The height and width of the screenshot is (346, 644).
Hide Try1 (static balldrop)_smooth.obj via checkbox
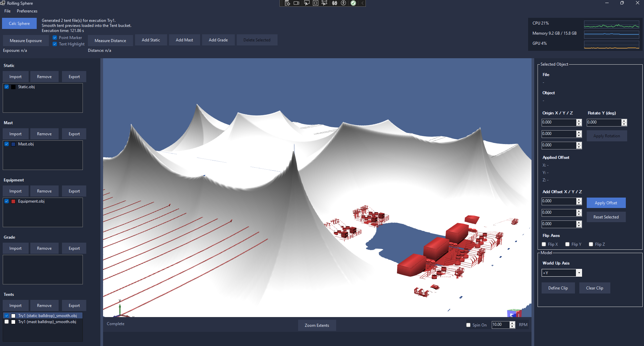[x=7, y=316]
